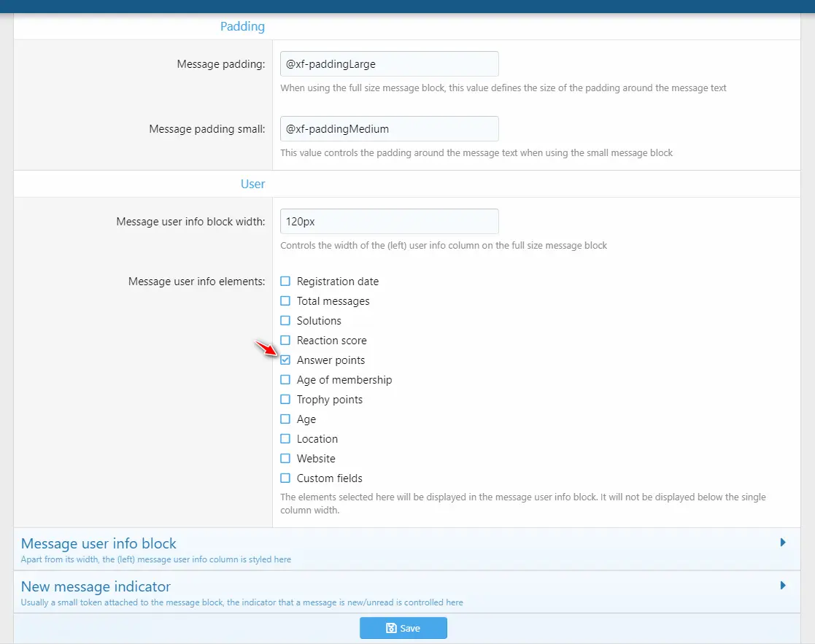Edit the Message user info block width field
The image size is (815, 644).
390,221
